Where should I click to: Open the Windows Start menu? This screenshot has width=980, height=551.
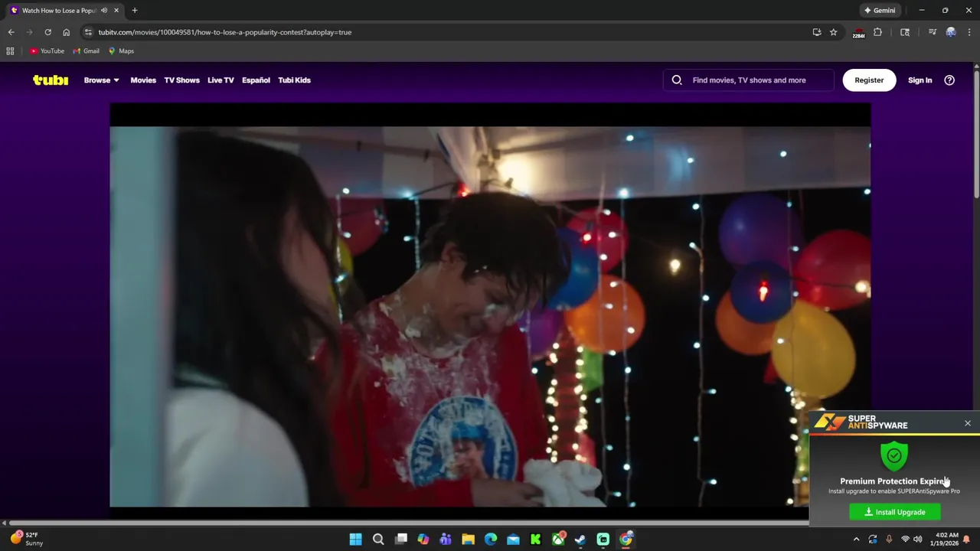coord(355,540)
